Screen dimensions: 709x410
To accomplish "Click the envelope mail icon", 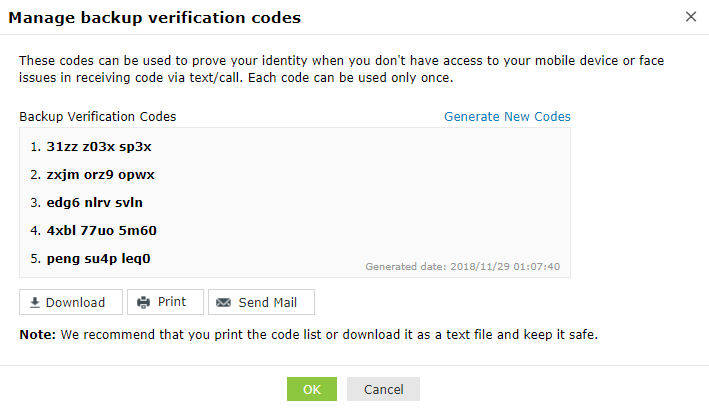I will point(223,302).
